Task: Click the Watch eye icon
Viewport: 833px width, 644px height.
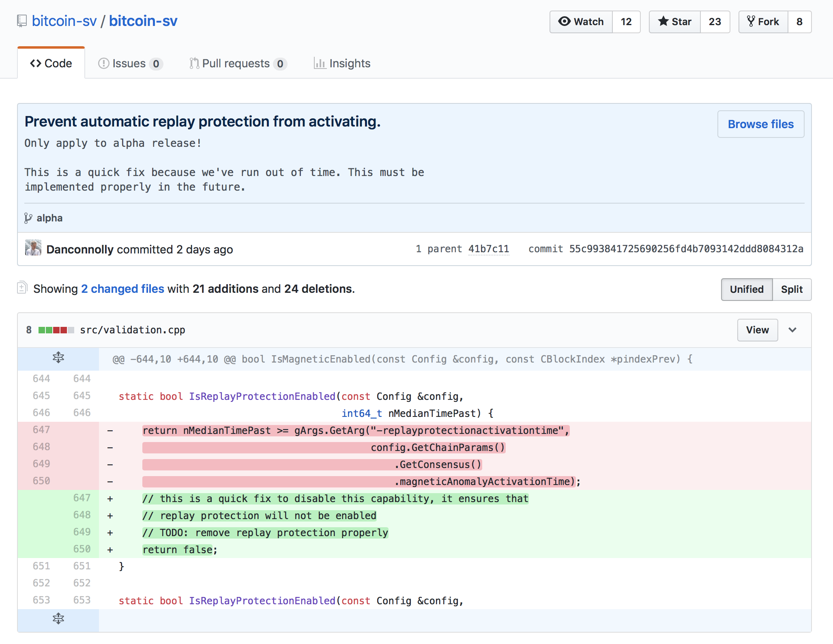Action: (564, 21)
